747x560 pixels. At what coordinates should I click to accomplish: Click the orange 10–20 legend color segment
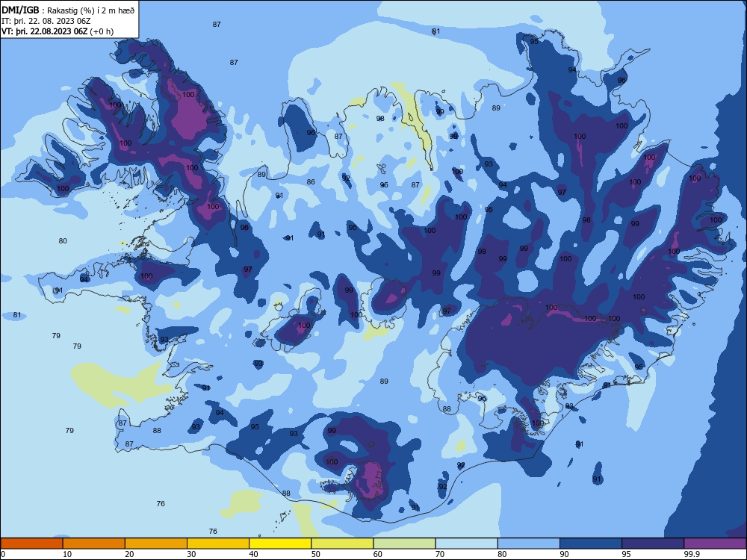coord(94,544)
